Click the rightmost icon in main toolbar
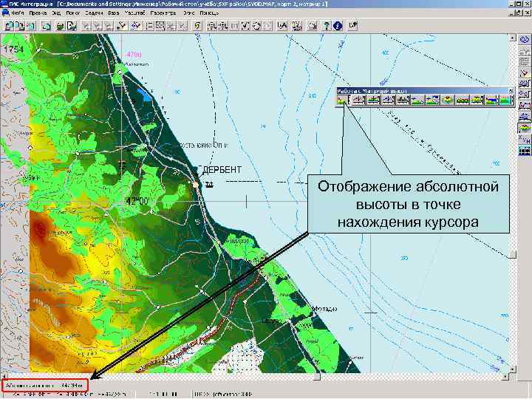The width and height of the screenshot is (532, 399). 353,26
